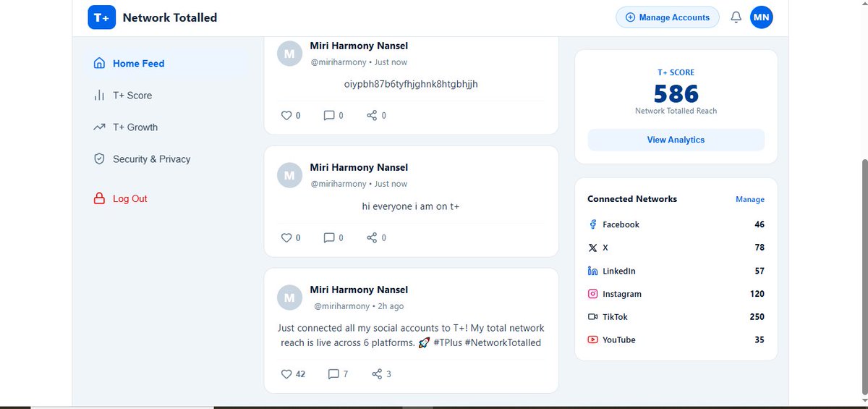Click the LinkedIn network icon
868x409 pixels.
(592, 271)
